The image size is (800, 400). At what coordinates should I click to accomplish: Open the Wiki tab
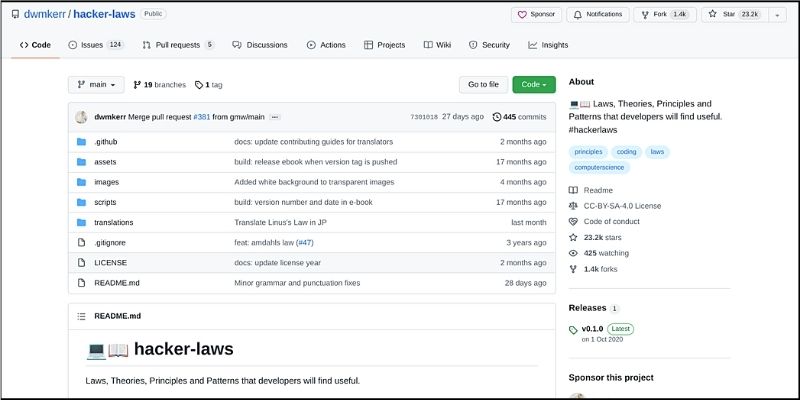437,45
